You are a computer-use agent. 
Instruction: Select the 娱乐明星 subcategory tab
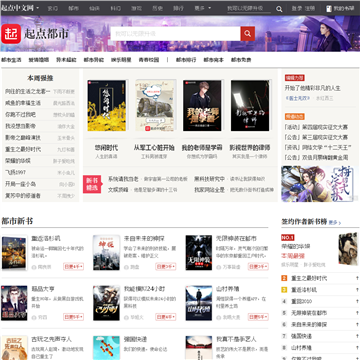coord(121,60)
